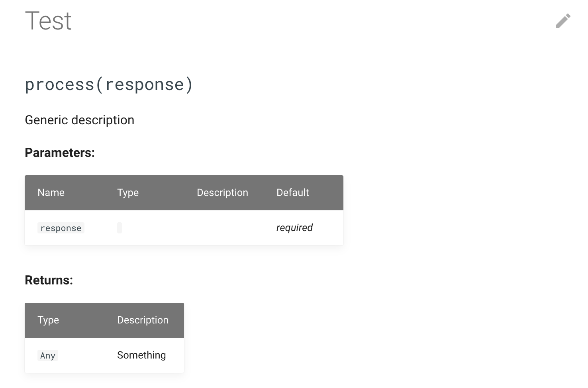Select the process(response) function heading

point(108,84)
